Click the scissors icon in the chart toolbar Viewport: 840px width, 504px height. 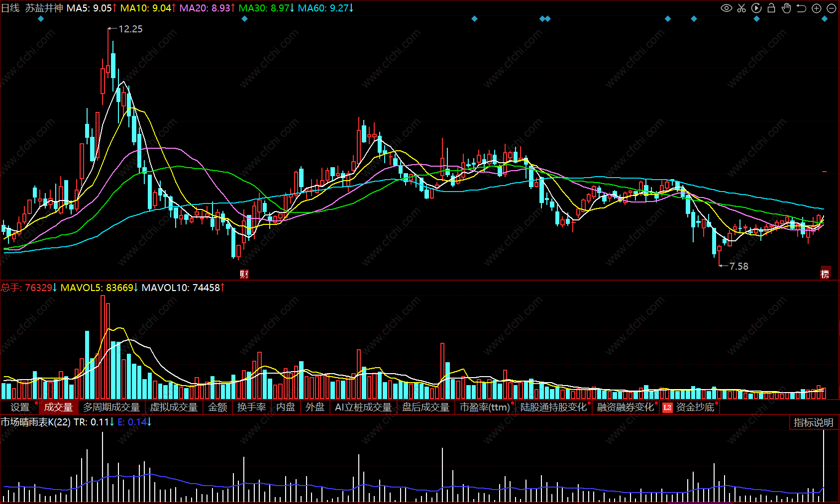[741, 8]
